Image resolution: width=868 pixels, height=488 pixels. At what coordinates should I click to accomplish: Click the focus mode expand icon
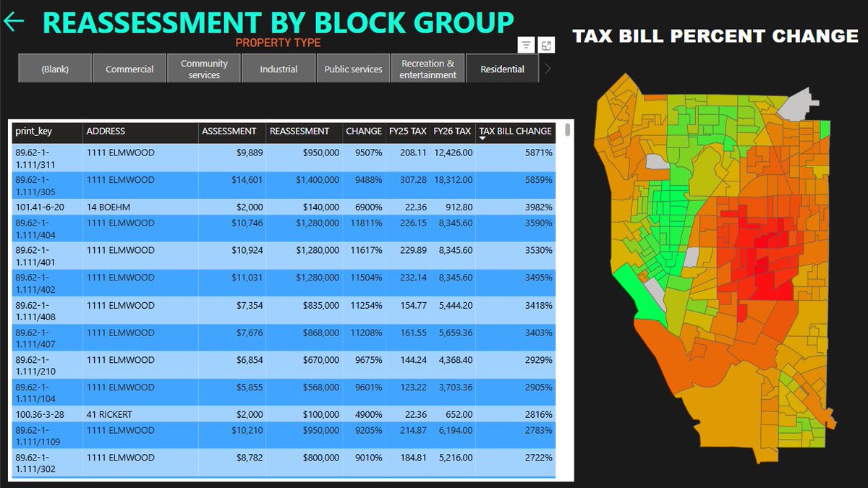click(547, 46)
